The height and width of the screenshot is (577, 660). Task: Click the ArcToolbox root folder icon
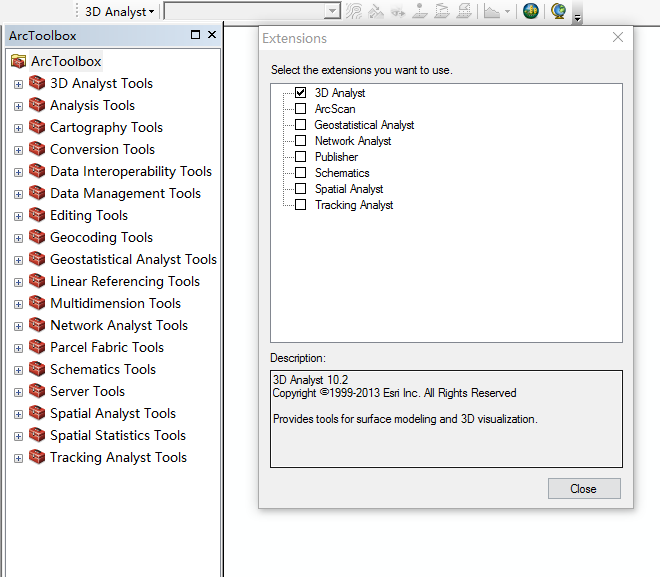19,61
